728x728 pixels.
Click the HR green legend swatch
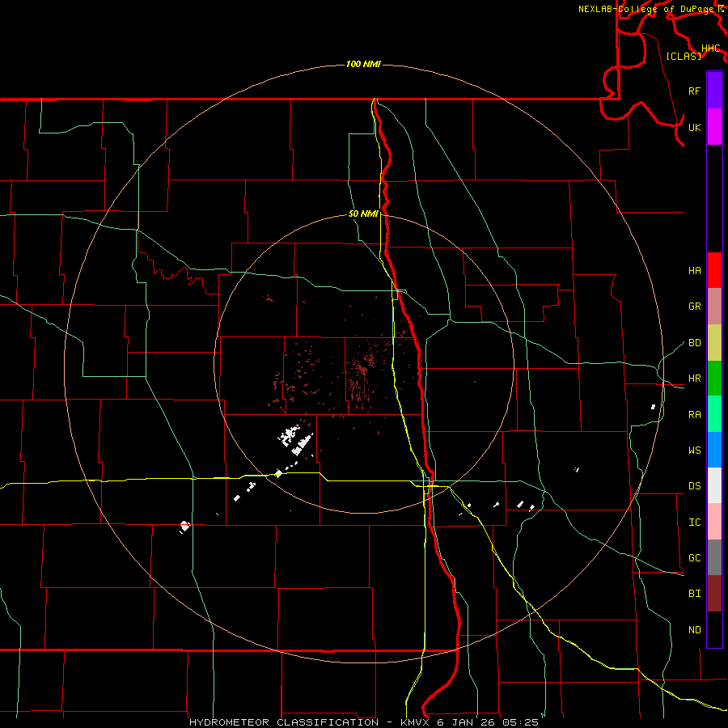point(714,379)
